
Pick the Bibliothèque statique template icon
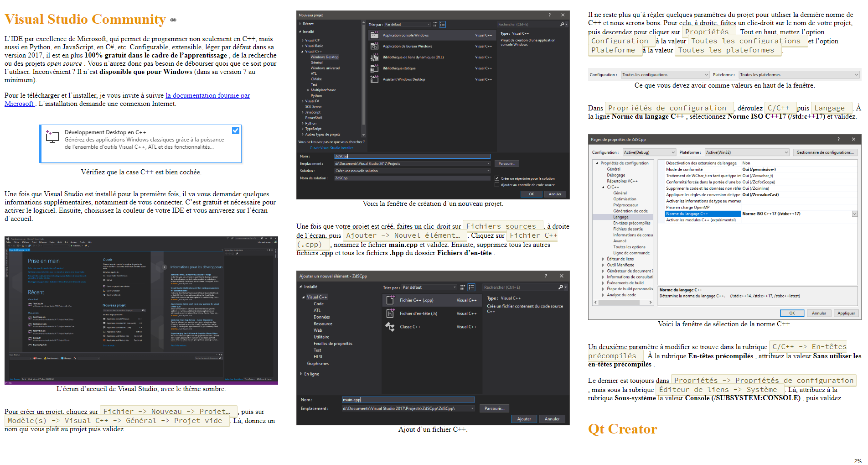click(374, 68)
